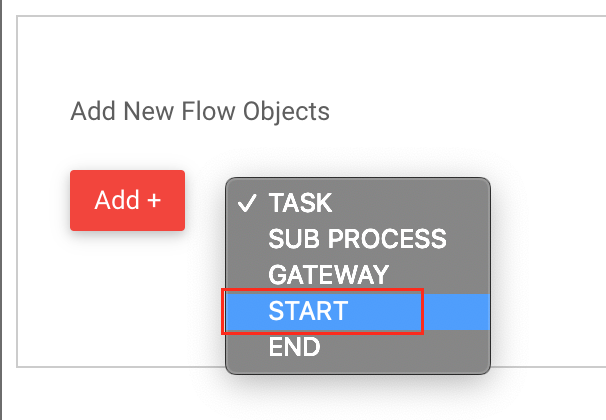Viewport: 606px width, 420px height.
Task: Pick GATEWAY in the flow object list
Action: click(328, 275)
